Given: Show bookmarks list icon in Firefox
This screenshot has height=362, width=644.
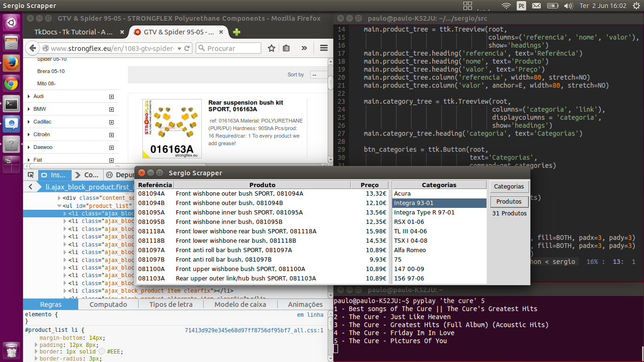Looking at the screenshot, I should pos(286,48).
